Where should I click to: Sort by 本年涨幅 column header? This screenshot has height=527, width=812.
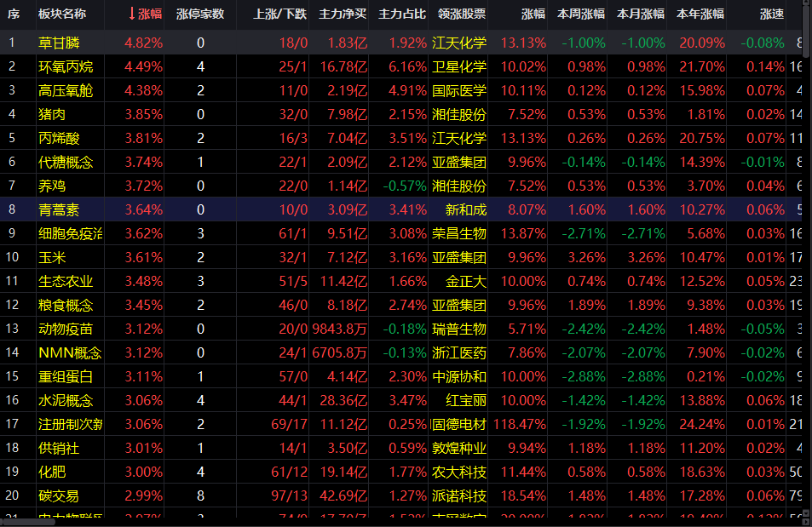coord(700,14)
